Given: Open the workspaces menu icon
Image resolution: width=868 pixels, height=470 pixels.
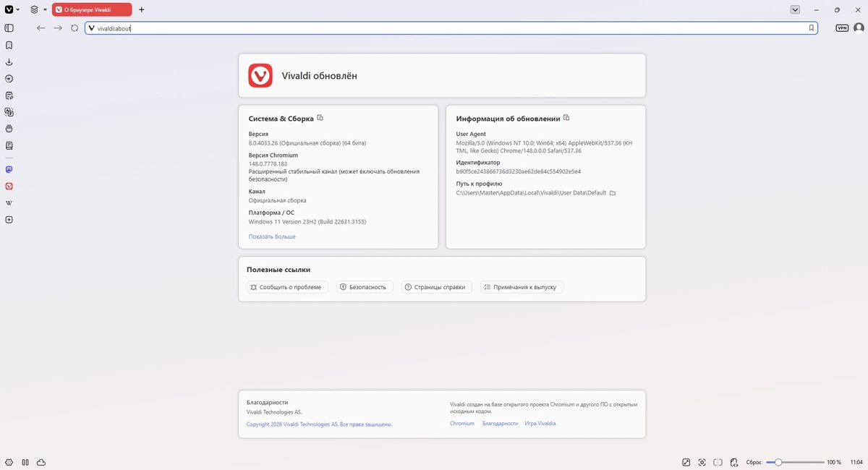Looking at the screenshot, I should [35, 9].
